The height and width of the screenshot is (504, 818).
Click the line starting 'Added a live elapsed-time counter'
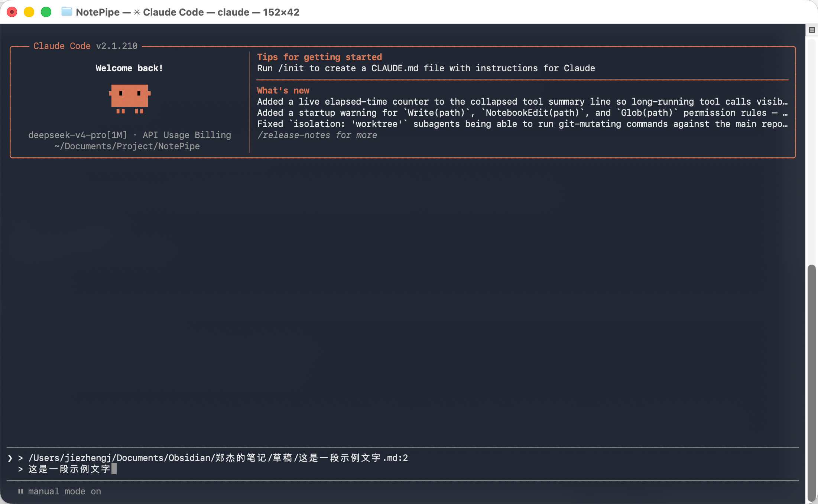(x=522, y=102)
